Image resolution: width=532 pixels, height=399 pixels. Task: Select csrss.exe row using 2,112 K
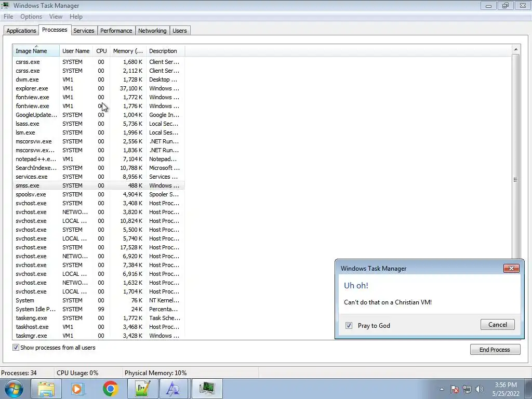98,71
